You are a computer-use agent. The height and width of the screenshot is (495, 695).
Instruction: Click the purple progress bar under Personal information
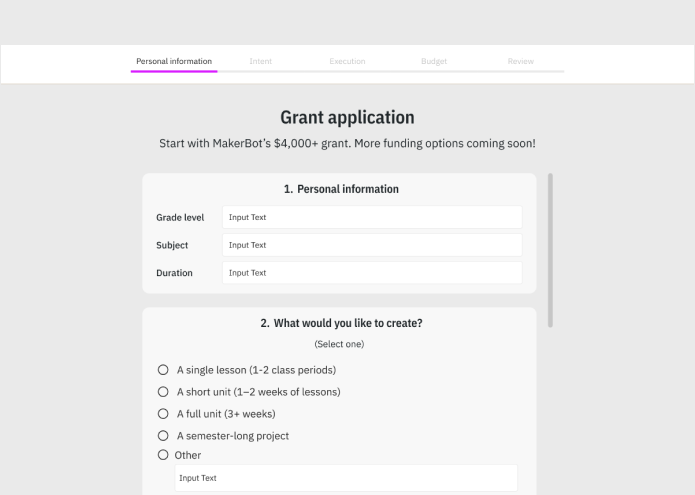pos(174,71)
